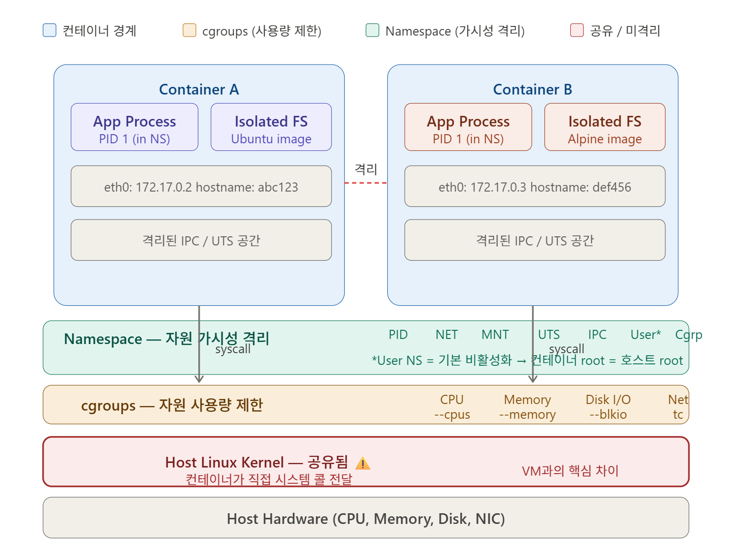Image resolution: width=732 pixels, height=560 pixels.
Task: Click Container A's 격리된 IPC / UTS 공간 box
Action: click(x=201, y=240)
